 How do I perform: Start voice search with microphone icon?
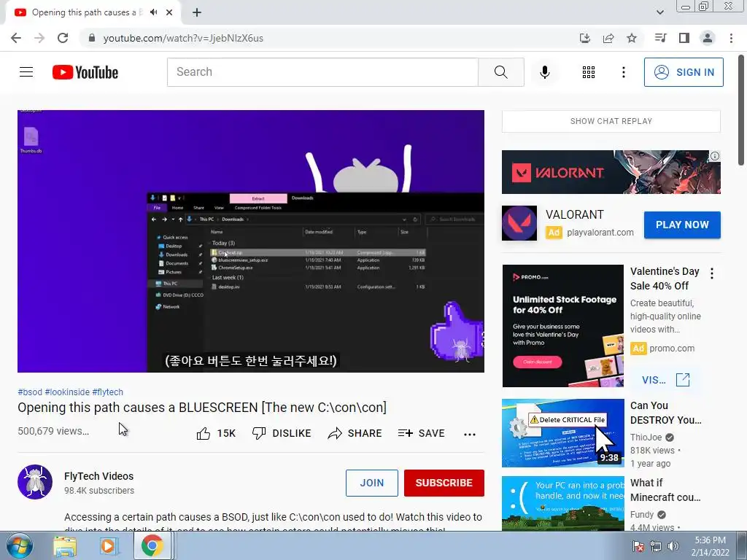click(544, 72)
